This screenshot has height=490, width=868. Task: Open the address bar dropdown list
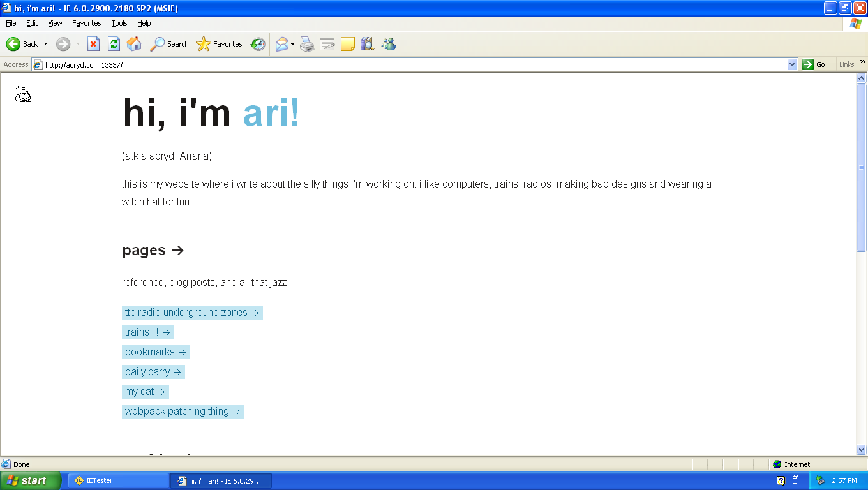click(x=792, y=64)
